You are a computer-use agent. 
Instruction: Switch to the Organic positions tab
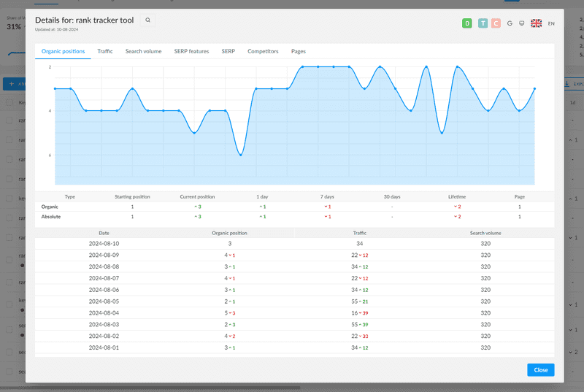[x=63, y=51]
